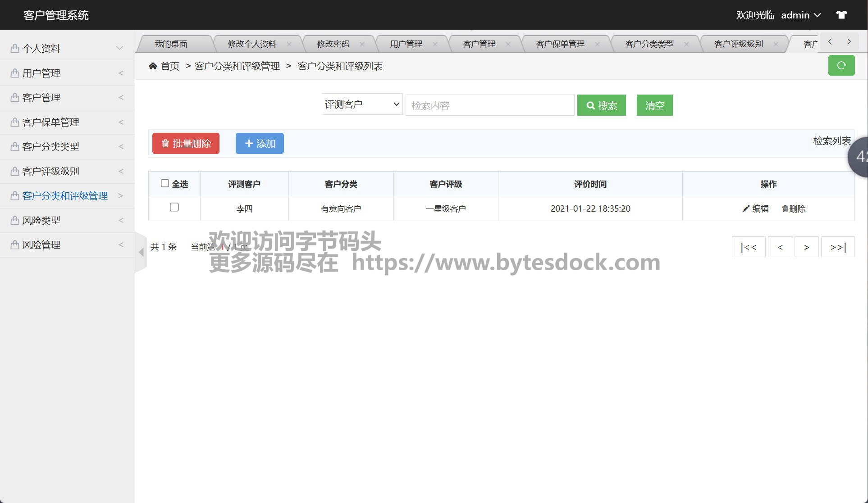Switch to the 我的桌面 tab
Screen dimensions: 868x503
pyautogui.click(x=171, y=44)
